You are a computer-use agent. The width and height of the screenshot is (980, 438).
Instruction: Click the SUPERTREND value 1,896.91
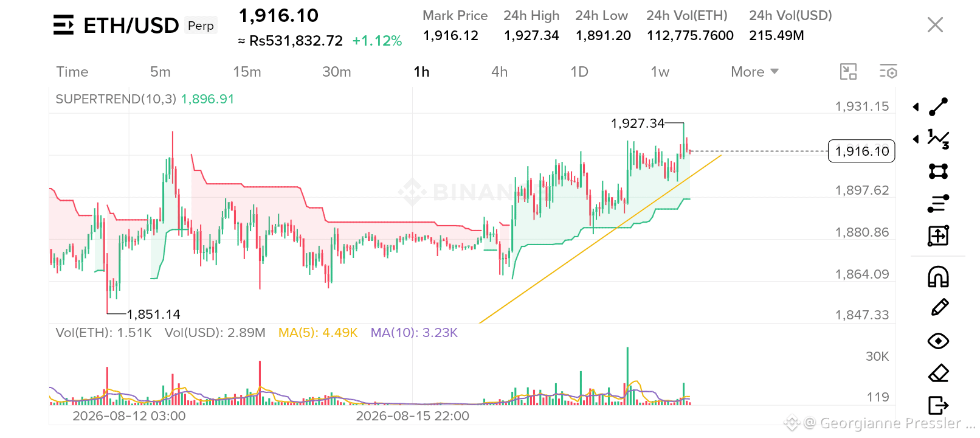pos(207,99)
